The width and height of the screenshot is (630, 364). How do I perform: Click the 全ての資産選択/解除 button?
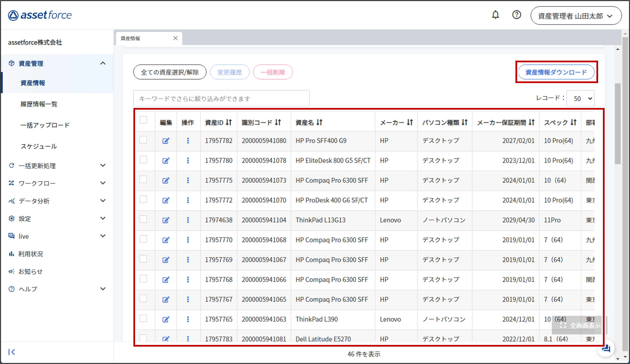(x=170, y=72)
